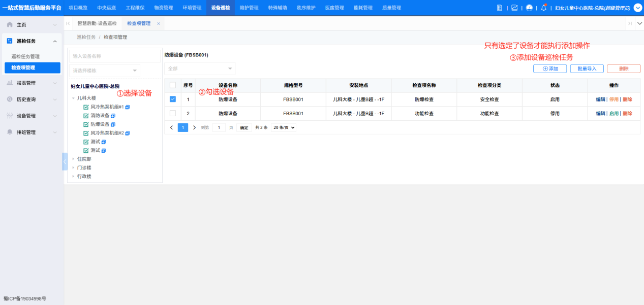Expand the 行政楼 tree node
The height and width of the screenshot is (305, 644).
pos(73,176)
